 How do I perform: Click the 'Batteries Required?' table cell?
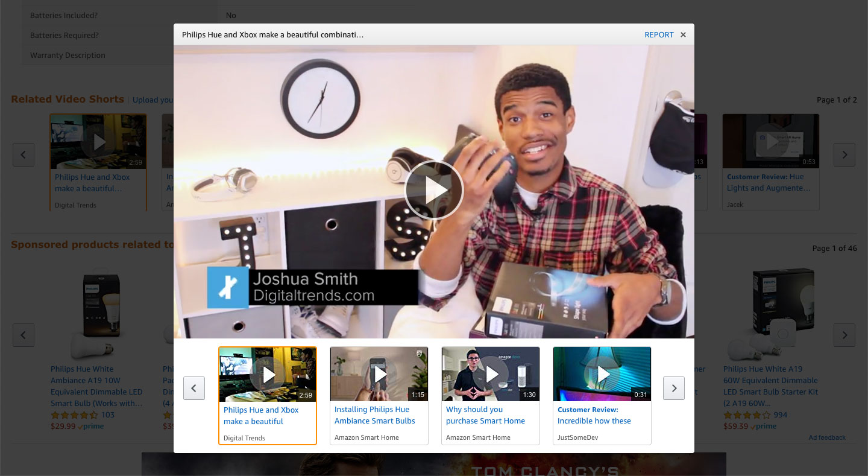pyautogui.click(x=119, y=36)
